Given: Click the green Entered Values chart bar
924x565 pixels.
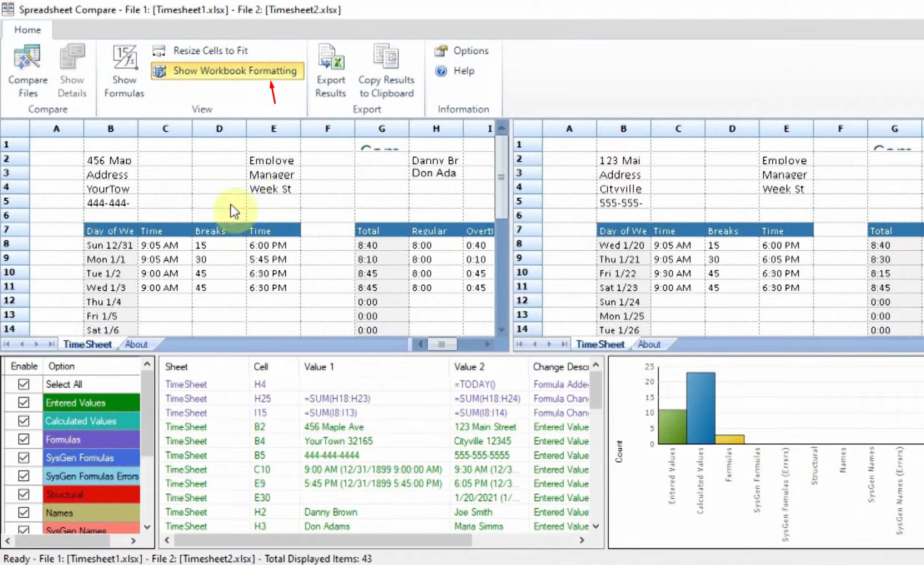Looking at the screenshot, I should click(x=672, y=427).
